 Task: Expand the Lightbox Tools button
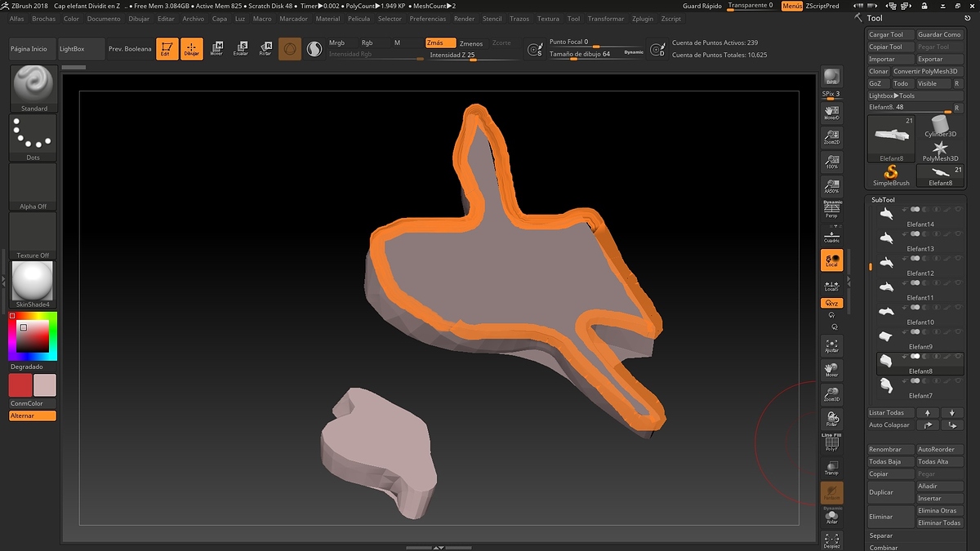(915, 96)
